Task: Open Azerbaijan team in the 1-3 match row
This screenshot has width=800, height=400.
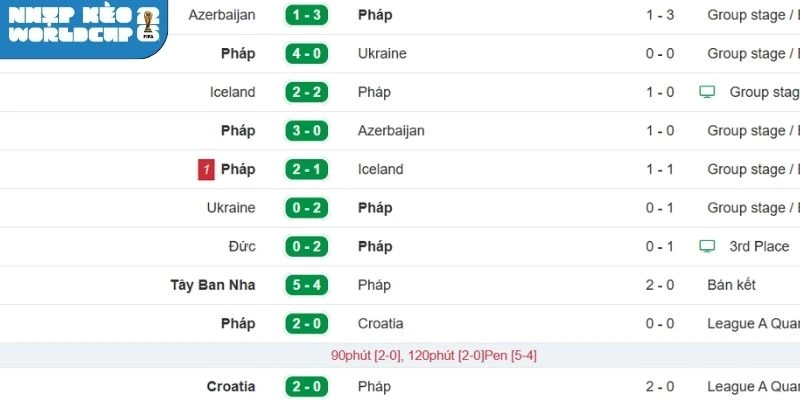Action: [221, 15]
